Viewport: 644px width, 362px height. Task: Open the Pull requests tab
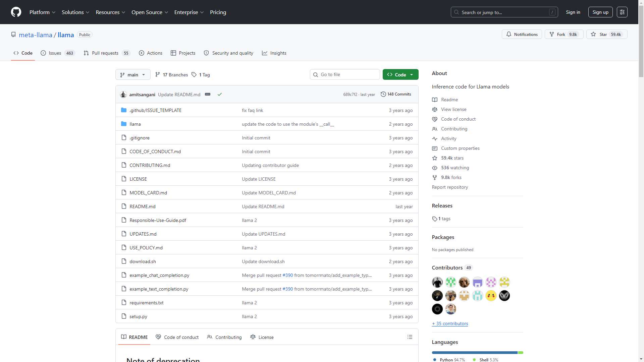(107, 53)
